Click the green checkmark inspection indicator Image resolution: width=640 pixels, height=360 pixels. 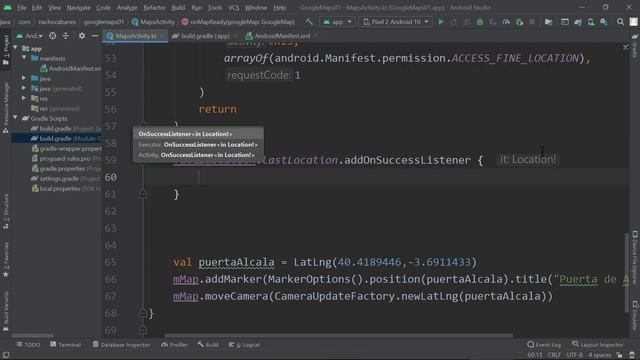pyautogui.click(x=626, y=47)
